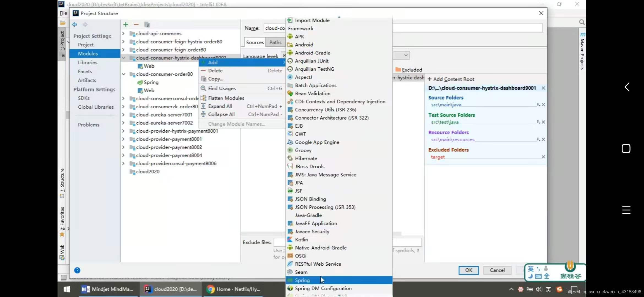Click the Cancel button
The height and width of the screenshot is (297, 644).
(x=497, y=270)
